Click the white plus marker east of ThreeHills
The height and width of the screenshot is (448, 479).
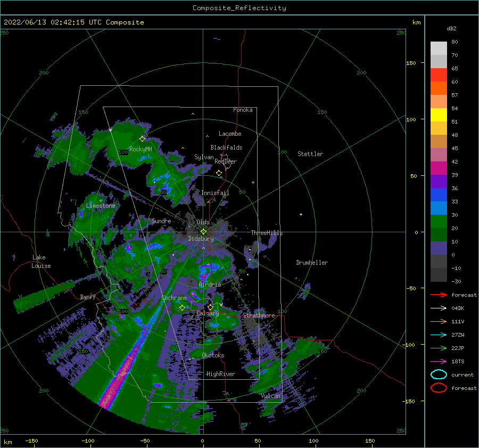[301, 214]
